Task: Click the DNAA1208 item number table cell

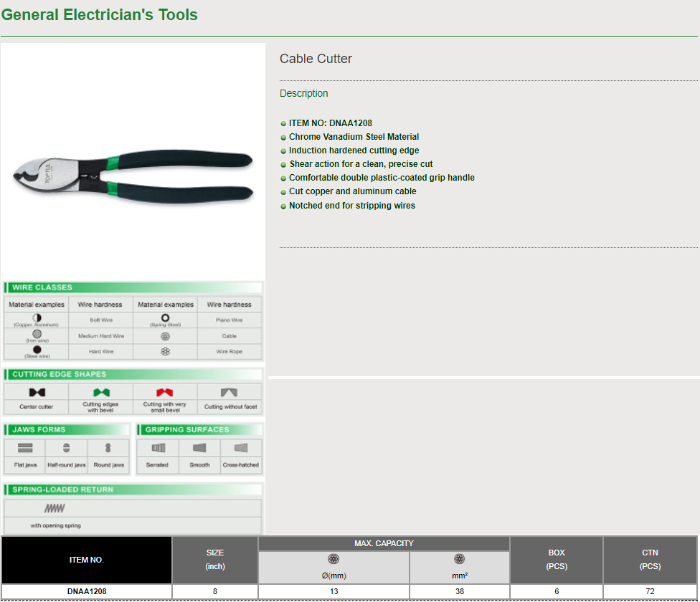Action: (87, 591)
